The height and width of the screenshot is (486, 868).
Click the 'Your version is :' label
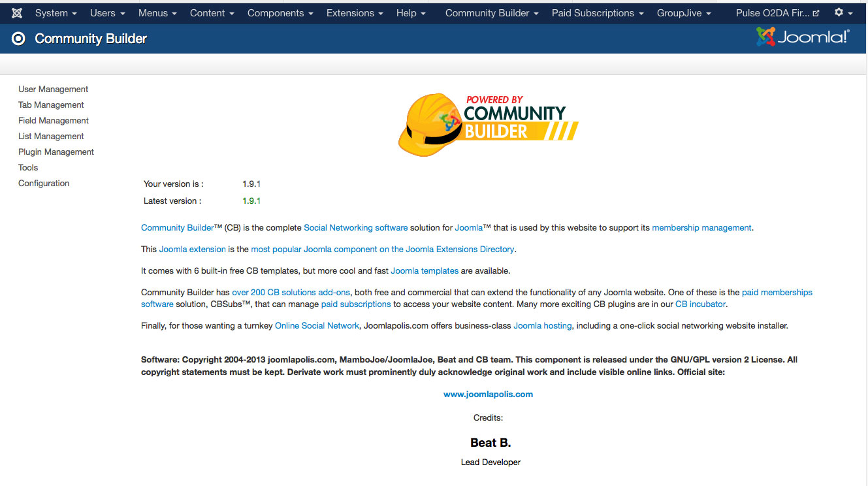(174, 184)
